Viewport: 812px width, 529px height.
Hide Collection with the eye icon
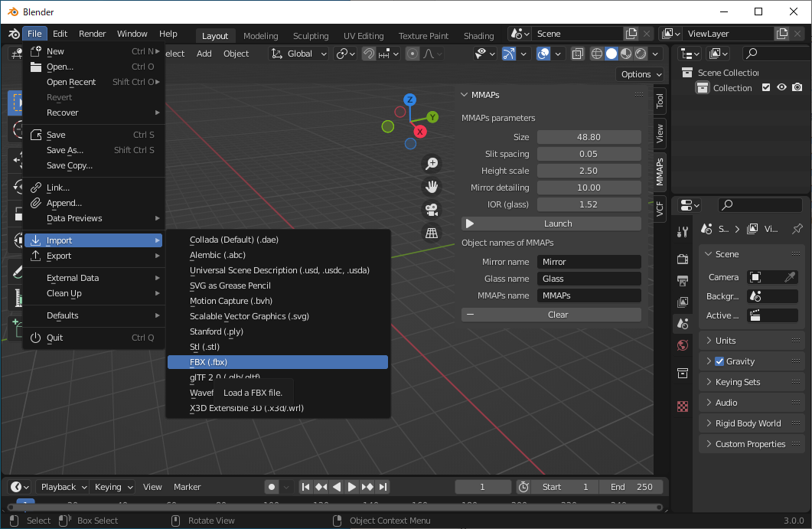pos(781,87)
